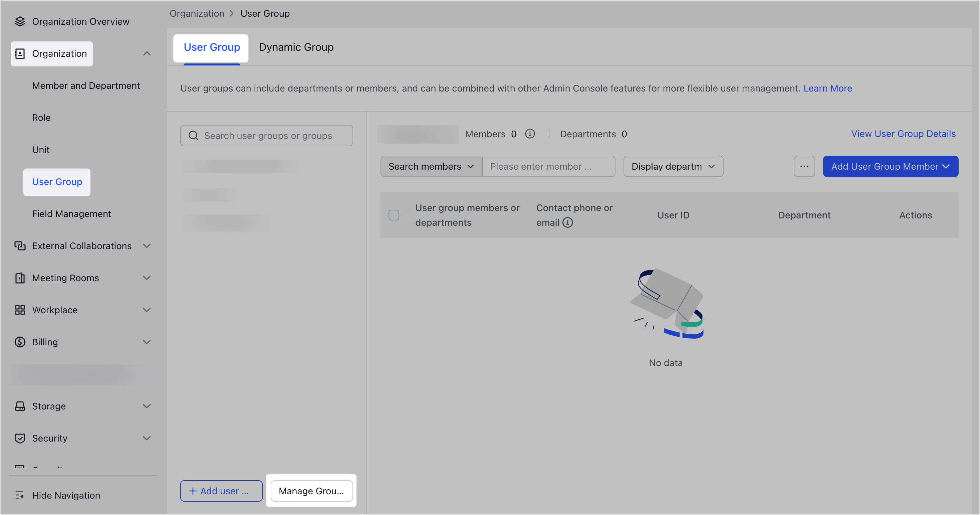Switch to the Dynamic Group tab
Image resolution: width=980 pixels, height=515 pixels.
296,47
